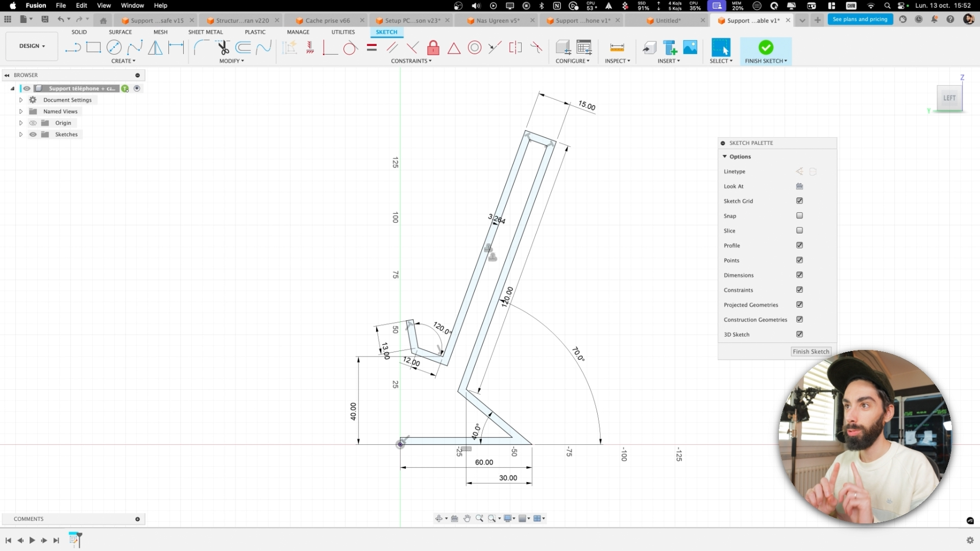
Task: Disable the Sketch Grid checkbox
Action: tap(799, 201)
